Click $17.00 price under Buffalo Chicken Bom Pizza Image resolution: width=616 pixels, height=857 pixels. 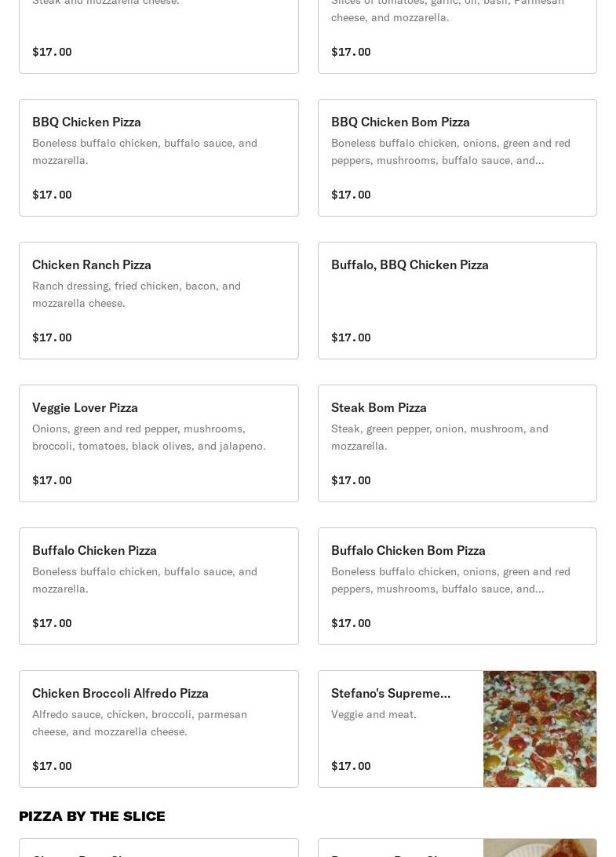pos(351,623)
